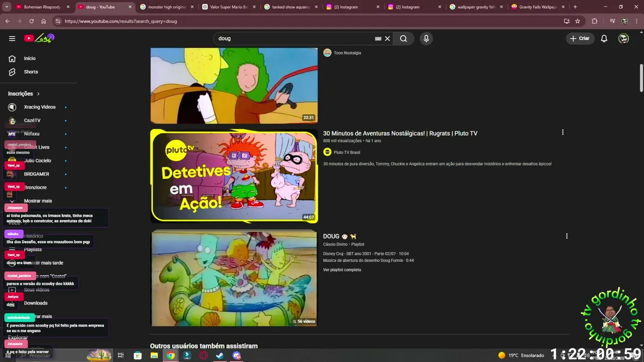The width and height of the screenshot is (644, 362).
Task: Open File Explorer from the taskbar
Action: [154, 355]
